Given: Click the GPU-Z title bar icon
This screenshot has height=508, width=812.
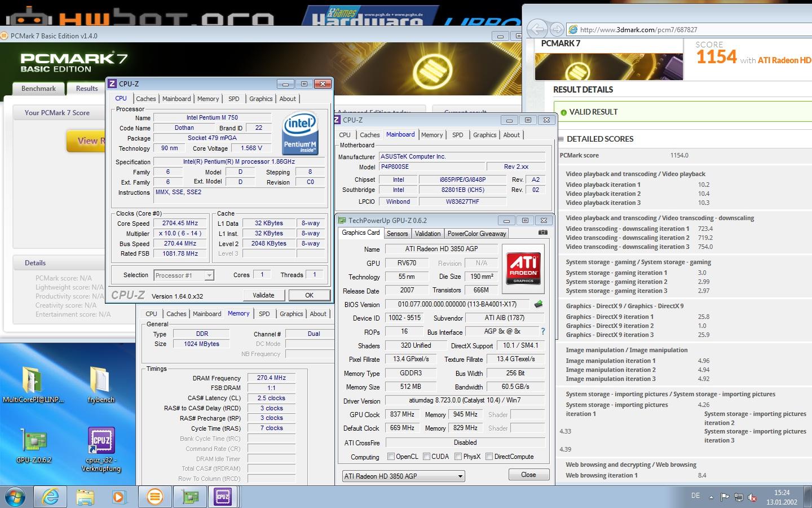Looking at the screenshot, I should (x=341, y=220).
